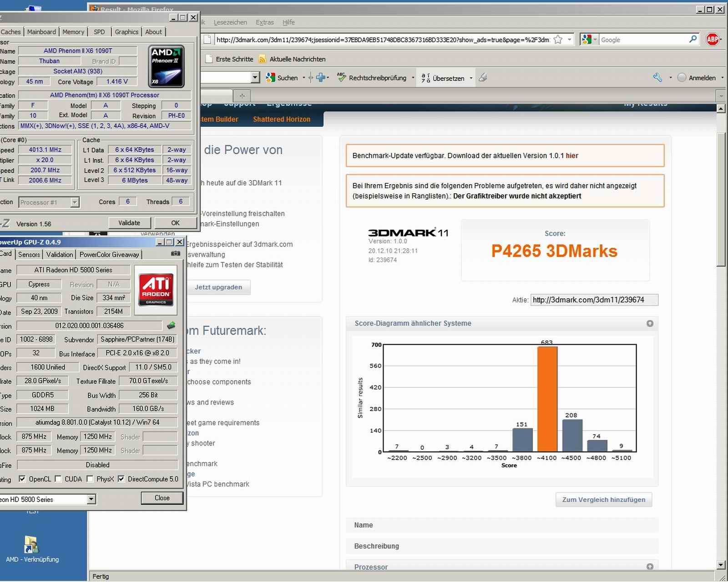The width and height of the screenshot is (728, 582).
Task: Open the AMD - Verknüpfung desktop shortcut
Action: coord(32,548)
